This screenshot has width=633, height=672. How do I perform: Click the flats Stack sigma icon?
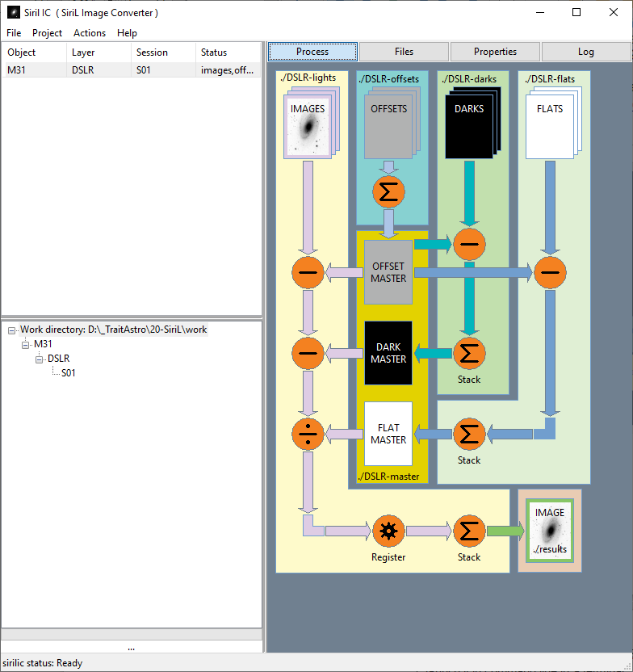coord(469,435)
